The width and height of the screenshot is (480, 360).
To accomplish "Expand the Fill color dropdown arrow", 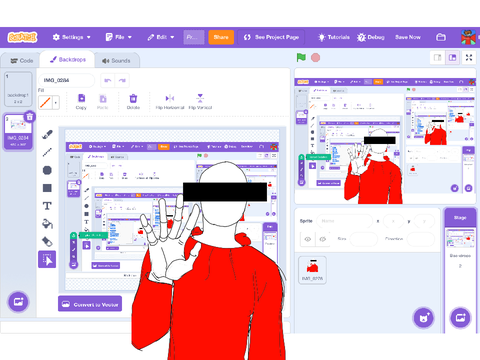I will [56, 103].
